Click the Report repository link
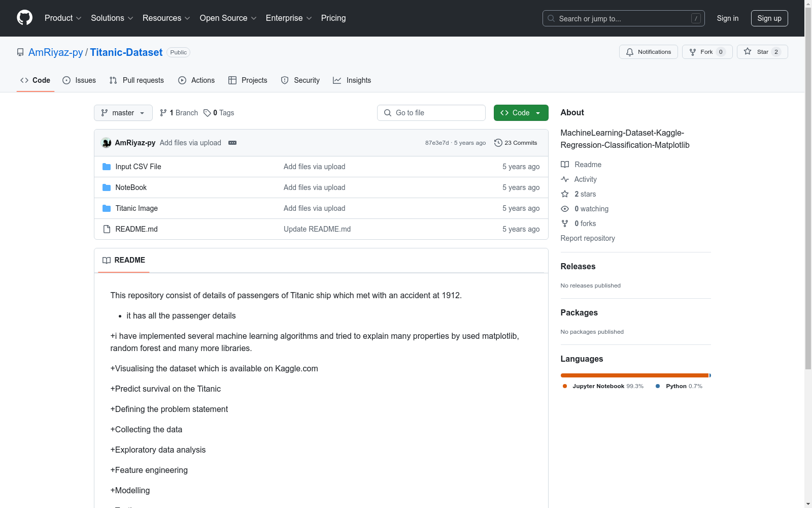This screenshot has width=812, height=508. coord(588,238)
